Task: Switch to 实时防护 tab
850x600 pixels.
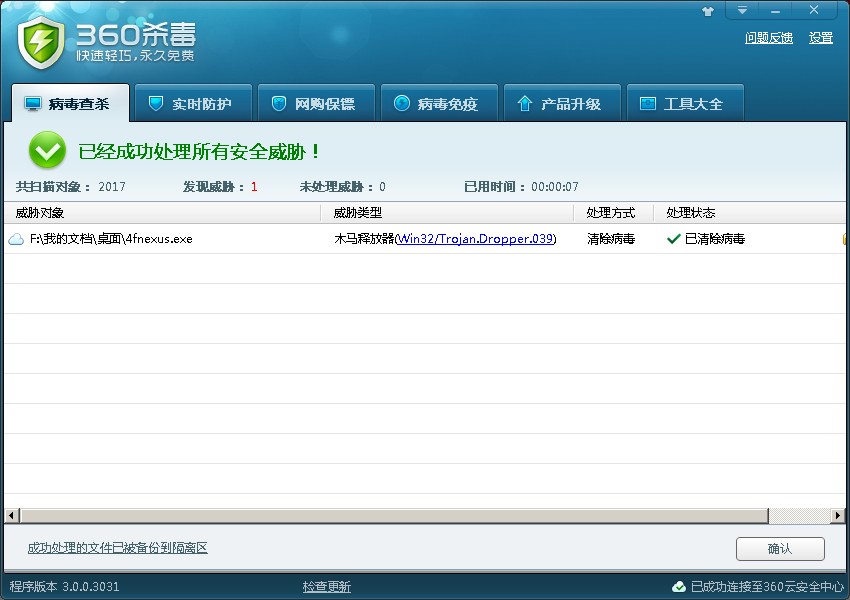Action: [x=194, y=103]
